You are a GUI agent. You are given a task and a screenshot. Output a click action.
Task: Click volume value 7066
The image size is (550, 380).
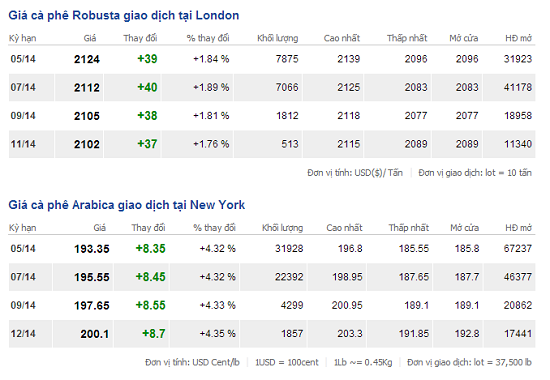[x=287, y=87]
